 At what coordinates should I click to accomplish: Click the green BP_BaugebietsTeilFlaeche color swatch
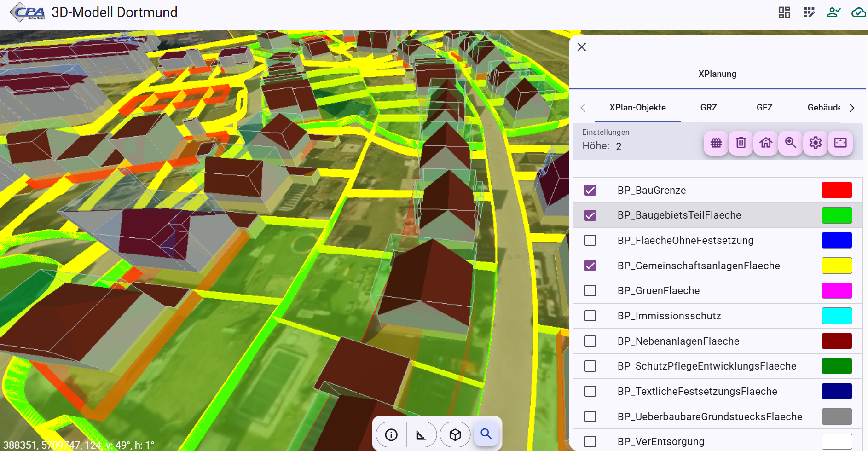pyautogui.click(x=837, y=215)
